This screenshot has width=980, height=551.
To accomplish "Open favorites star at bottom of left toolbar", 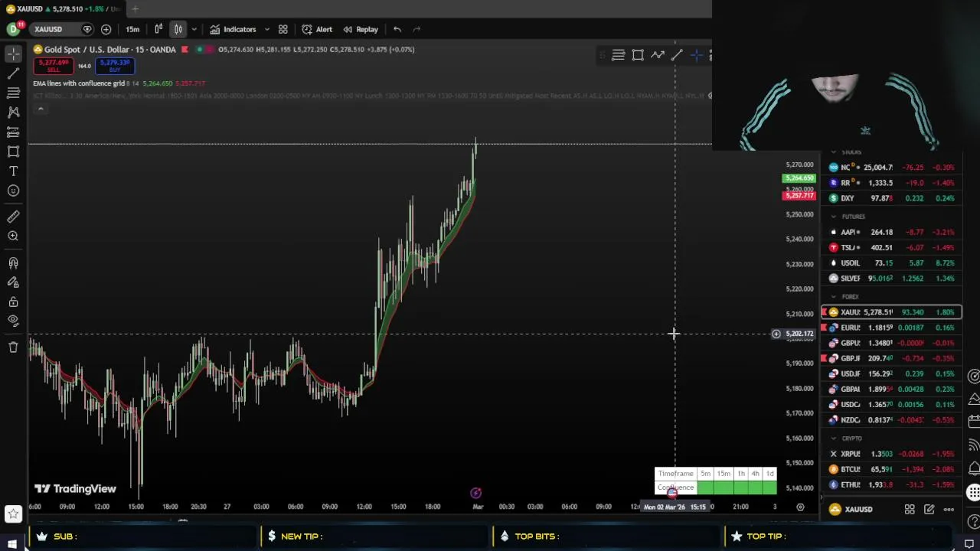I will [13, 514].
